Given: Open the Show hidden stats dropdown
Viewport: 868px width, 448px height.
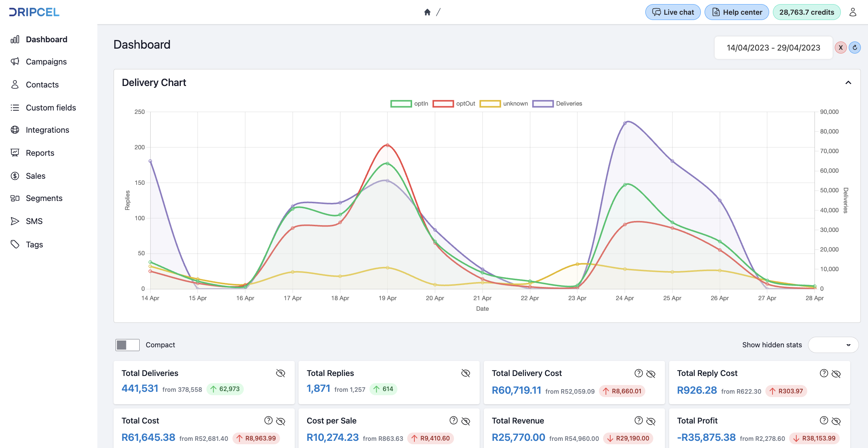Looking at the screenshot, I should pyautogui.click(x=833, y=345).
